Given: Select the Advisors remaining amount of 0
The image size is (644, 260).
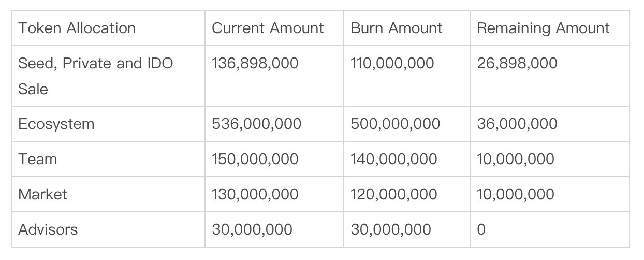Looking at the screenshot, I should click(481, 229).
